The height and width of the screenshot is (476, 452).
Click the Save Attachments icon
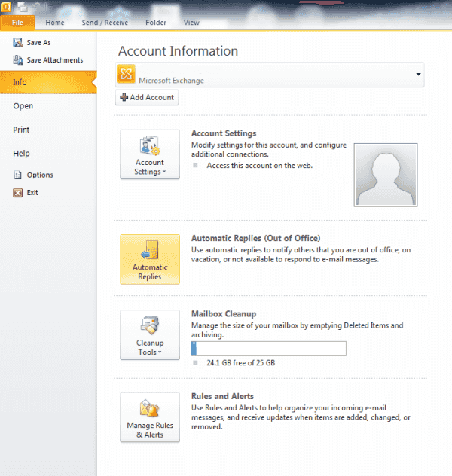(x=18, y=59)
